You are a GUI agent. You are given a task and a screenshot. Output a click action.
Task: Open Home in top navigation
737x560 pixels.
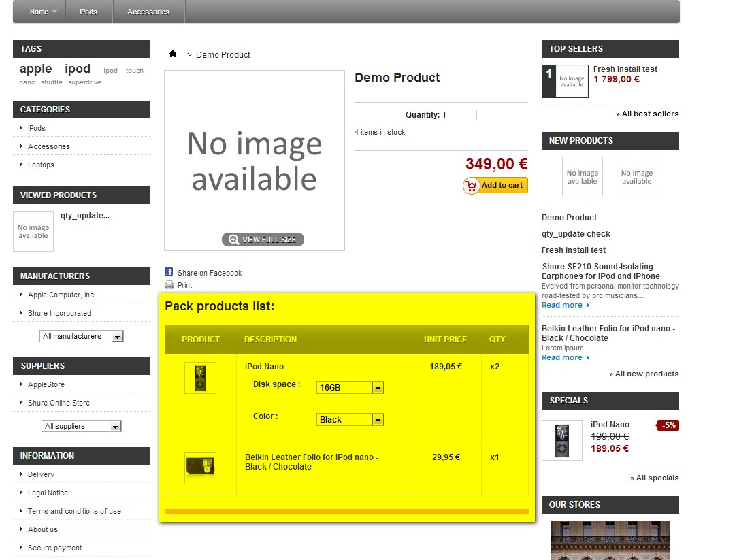click(x=39, y=12)
